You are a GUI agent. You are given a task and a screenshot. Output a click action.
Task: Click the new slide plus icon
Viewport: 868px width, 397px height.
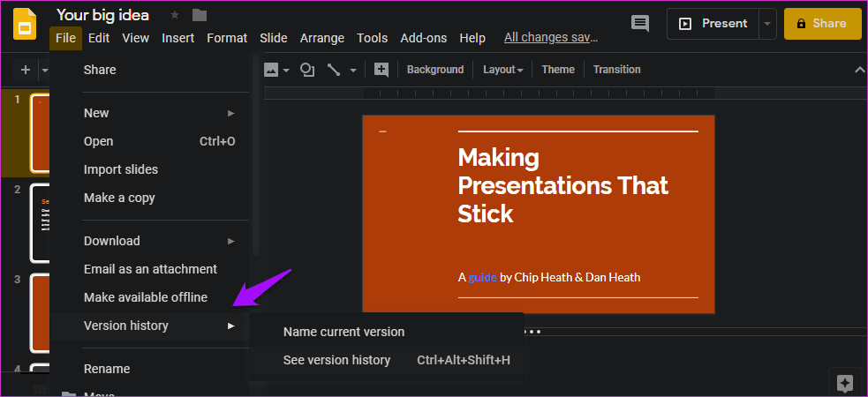coord(26,70)
